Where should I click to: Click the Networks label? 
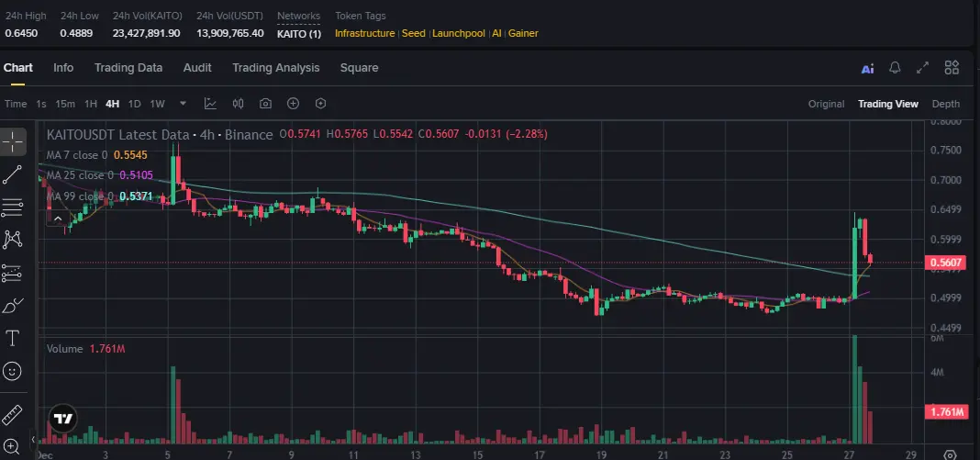[x=299, y=16]
